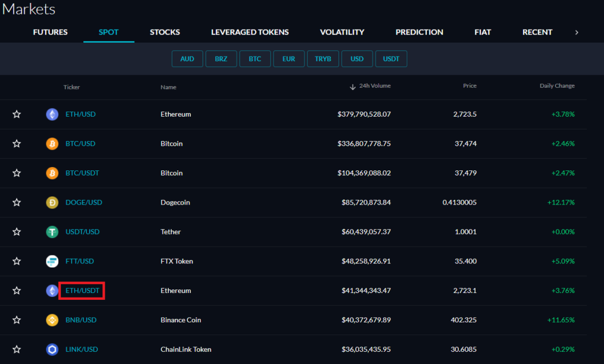This screenshot has width=604, height=364.
Task: Filter markets by BRZ
Action: (x=221, y=59)
